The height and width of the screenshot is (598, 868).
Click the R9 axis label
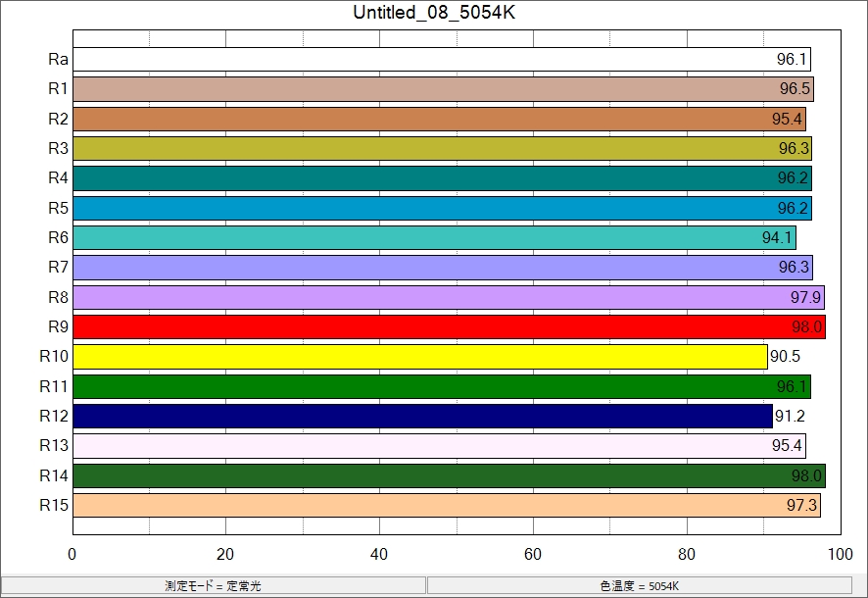pyautogui.click(x=58, y=326)
